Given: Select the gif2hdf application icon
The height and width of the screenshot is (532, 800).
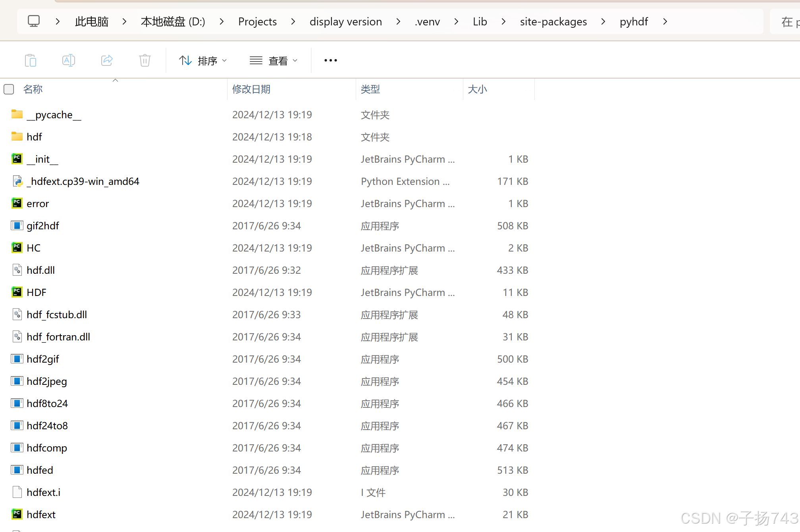Looking at the screenshot, I should [17, 226].
